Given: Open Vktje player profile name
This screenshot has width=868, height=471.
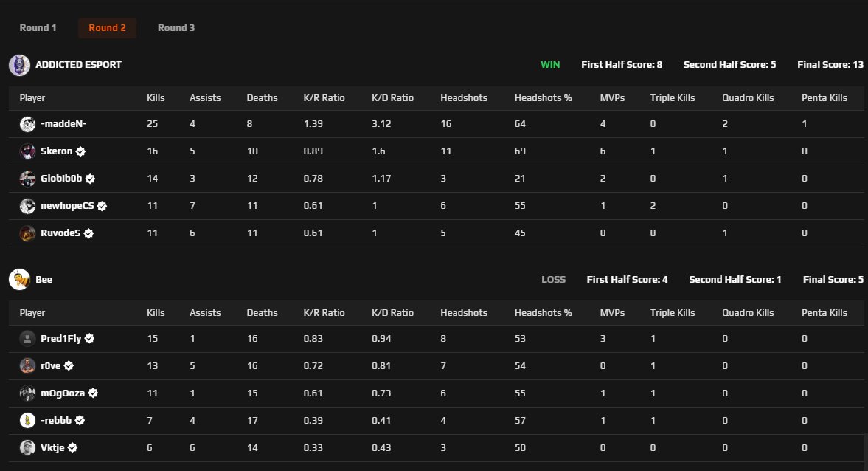Looking at the screenshot, I should tap(52, 447).
